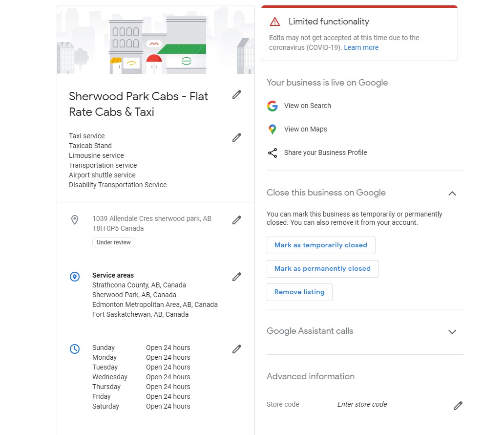Image resolution: width=504 pixels, height=435 pixels.
Task: Click the Google Maps pin icon
Action: (x=273, y=130)
